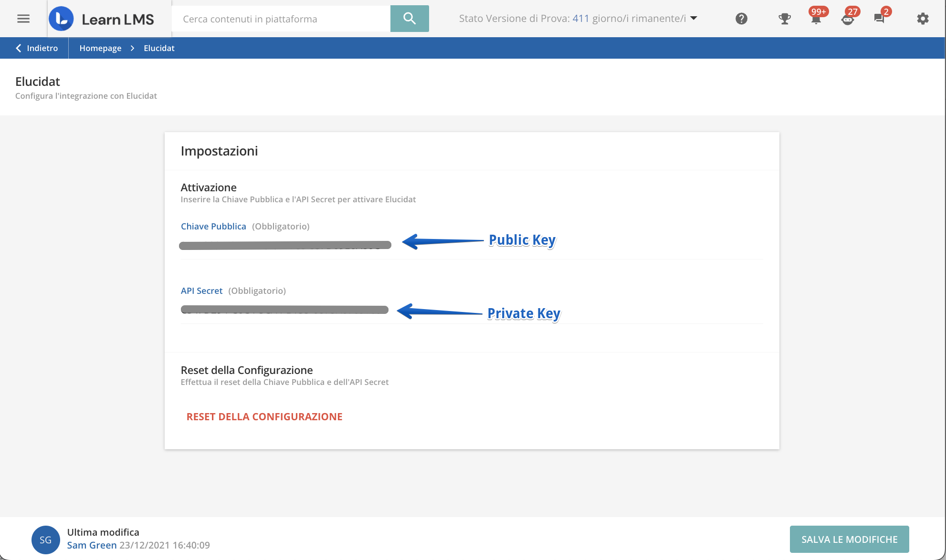Click the Elucidat breadcrumb item
946x560 pixels.
[x=159, y=48]
